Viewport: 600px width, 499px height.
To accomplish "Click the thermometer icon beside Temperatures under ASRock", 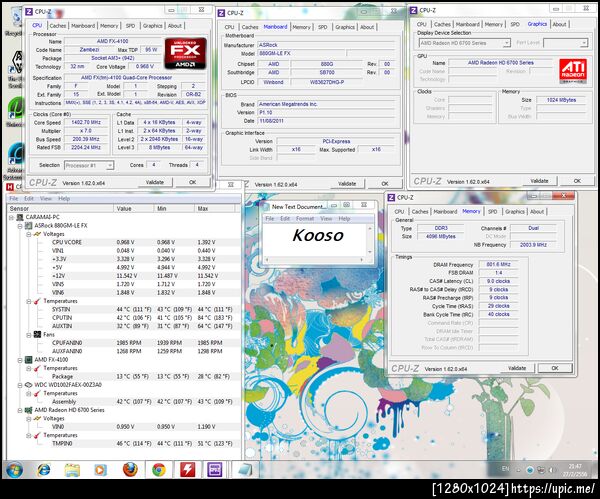I will (37, 301).
